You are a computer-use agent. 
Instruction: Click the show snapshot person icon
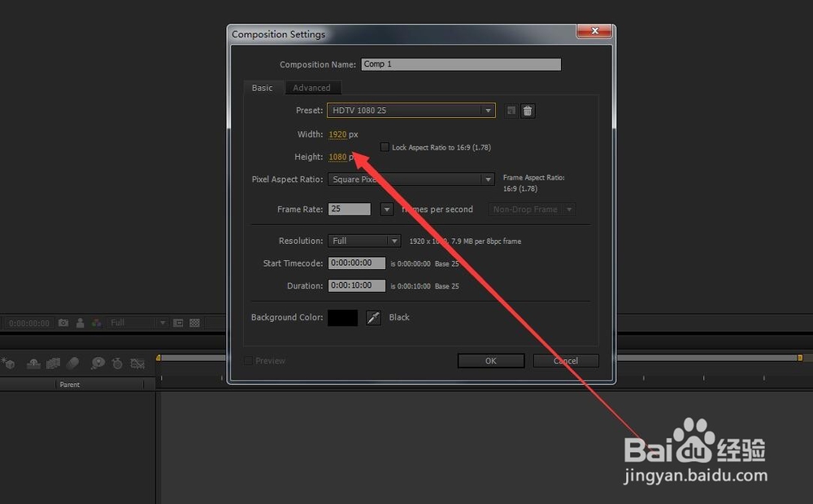pos(80,323)
